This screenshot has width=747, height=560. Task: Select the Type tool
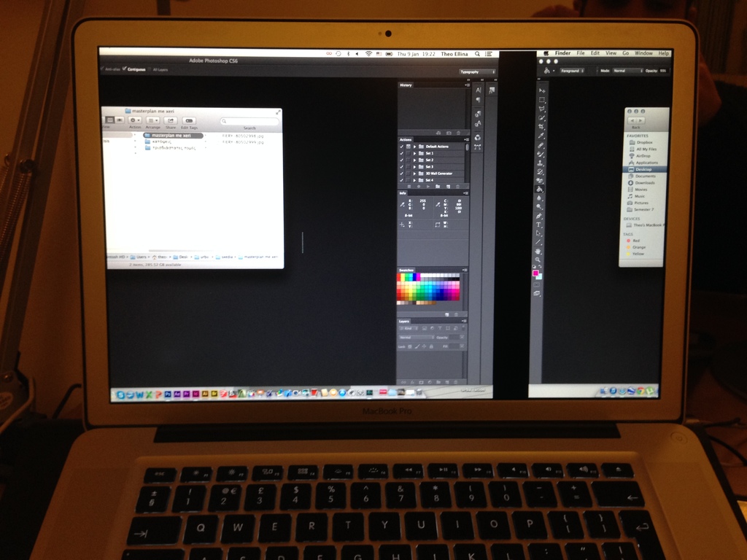[x=539, y=225]
